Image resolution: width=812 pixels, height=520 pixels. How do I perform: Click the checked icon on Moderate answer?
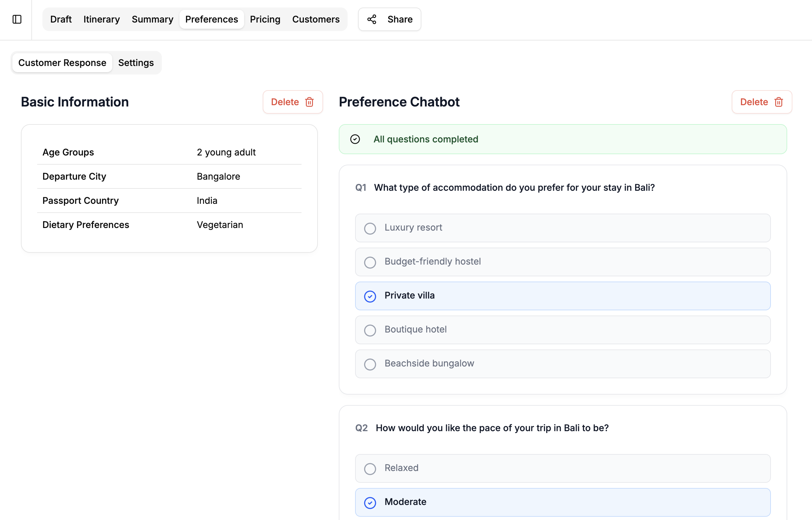[x=370, y=503]
